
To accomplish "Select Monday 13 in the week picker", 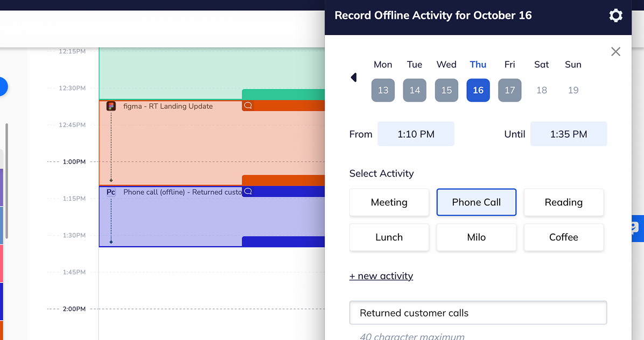I will click(x=383, y=90).
